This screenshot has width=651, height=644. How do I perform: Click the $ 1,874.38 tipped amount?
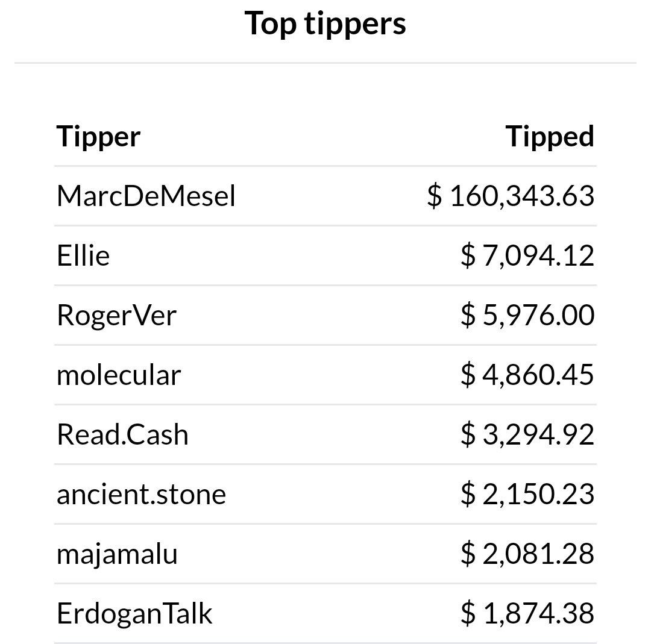point(527,613)
